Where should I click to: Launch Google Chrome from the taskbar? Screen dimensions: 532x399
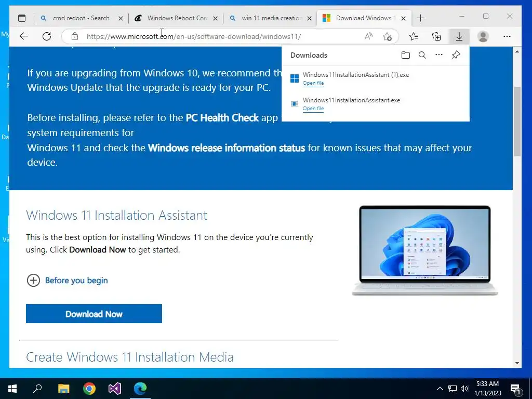pyautogui.click(x=89, y=389)
